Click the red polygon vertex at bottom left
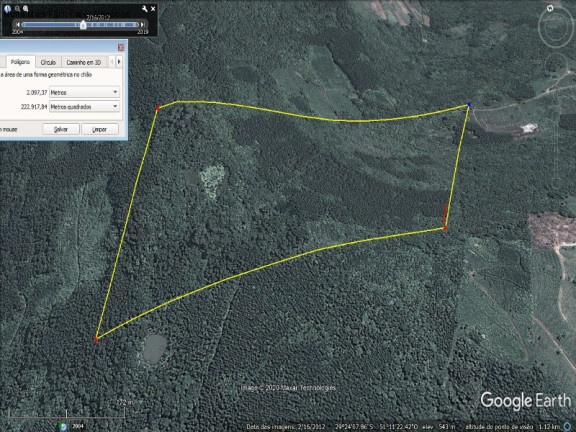Screen dimensions: 576x432 [96, 339]
